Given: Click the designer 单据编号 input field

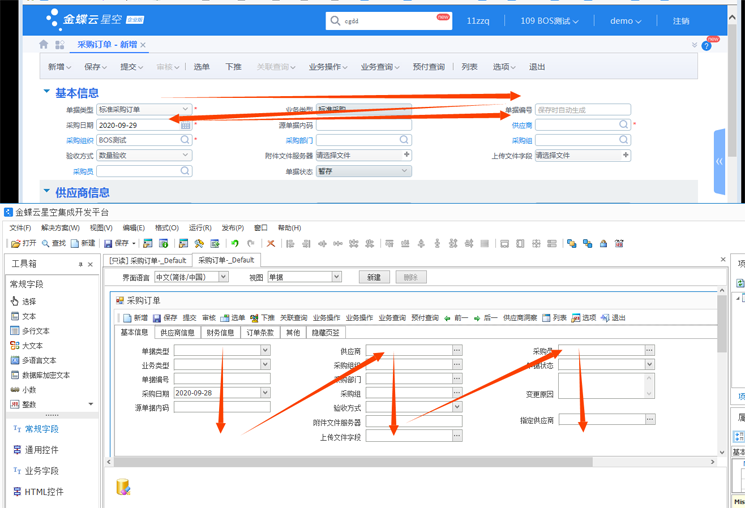Looking at the screenshot, I should pyautogui.click(x=222, y=379).
